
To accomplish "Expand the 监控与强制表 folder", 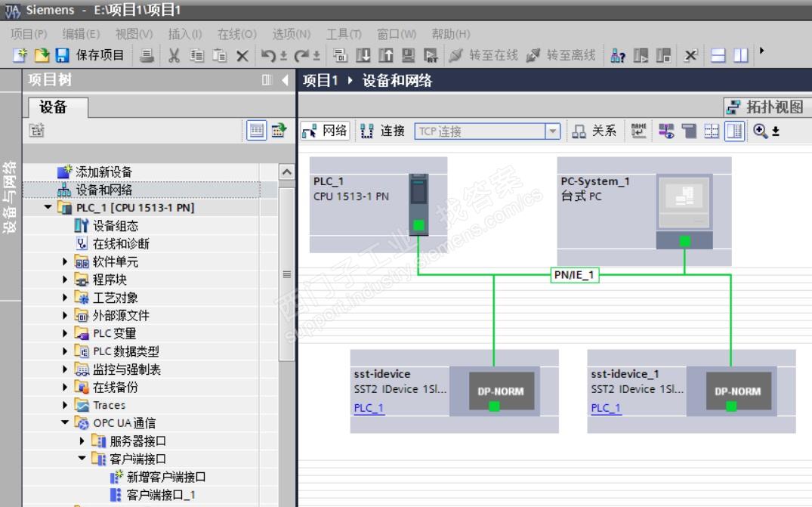I will [x=65, y=369].
